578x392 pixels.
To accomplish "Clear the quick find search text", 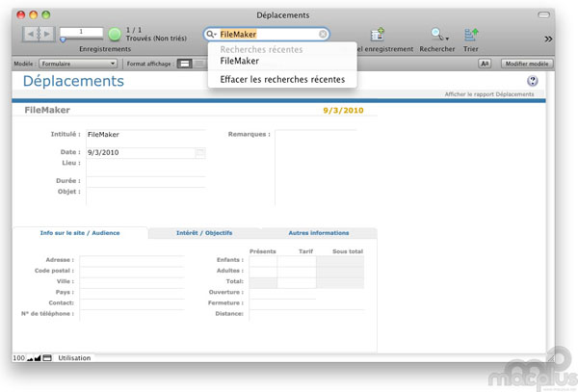I will coord(323,35).
